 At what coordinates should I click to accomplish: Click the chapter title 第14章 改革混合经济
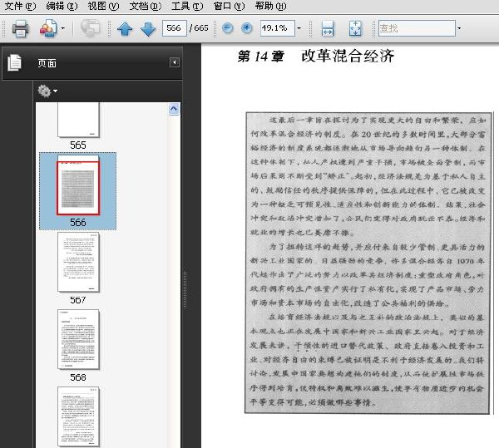pyautogui.click(x=316, y=57)
